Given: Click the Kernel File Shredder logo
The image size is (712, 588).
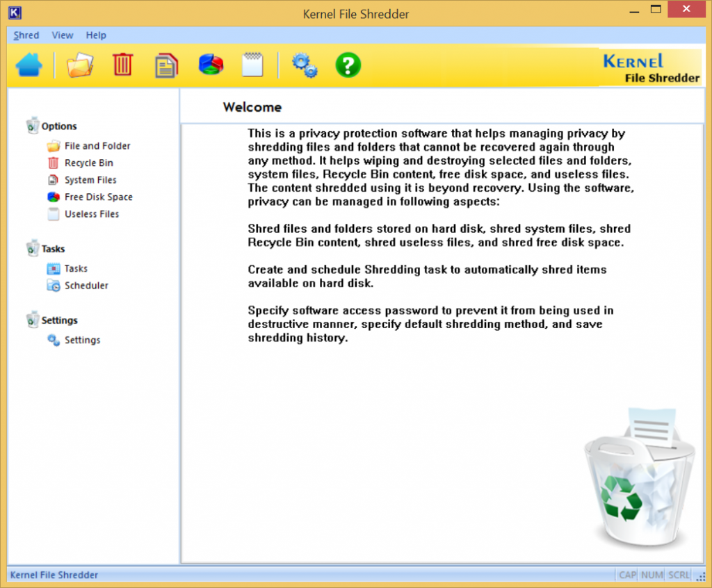Looking at the screenshot, I should [649, 65].
